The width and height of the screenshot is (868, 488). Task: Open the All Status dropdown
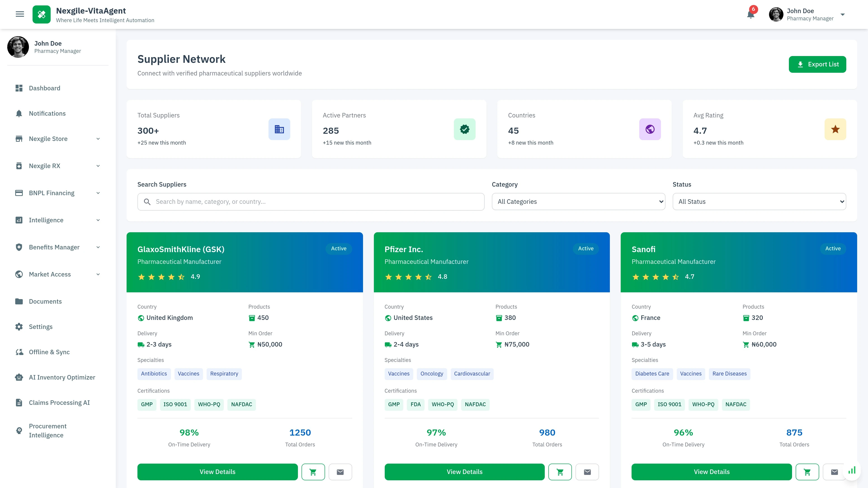[x=759, y=201]
